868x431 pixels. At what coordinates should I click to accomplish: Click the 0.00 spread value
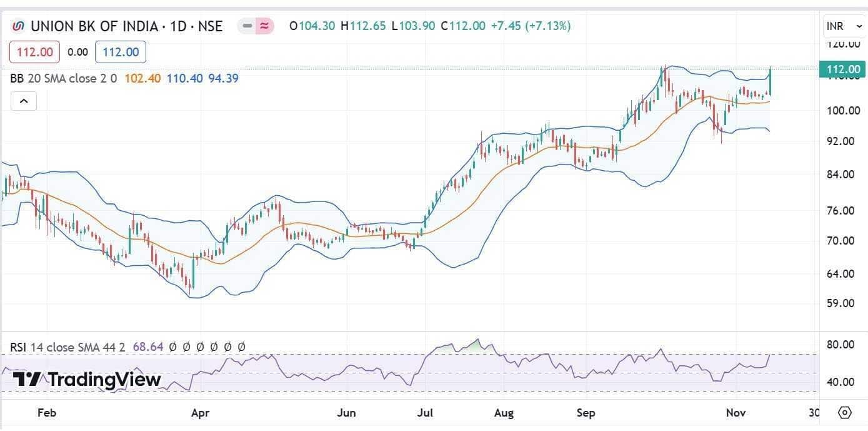[77, 52]
